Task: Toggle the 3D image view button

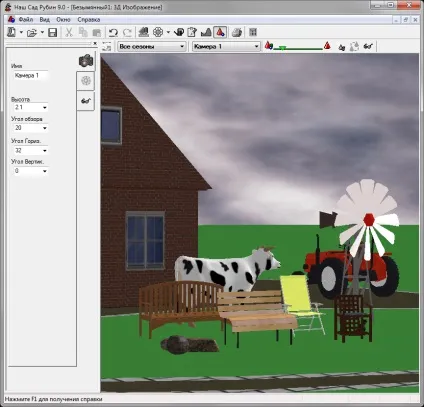Action: pos(220,32)
